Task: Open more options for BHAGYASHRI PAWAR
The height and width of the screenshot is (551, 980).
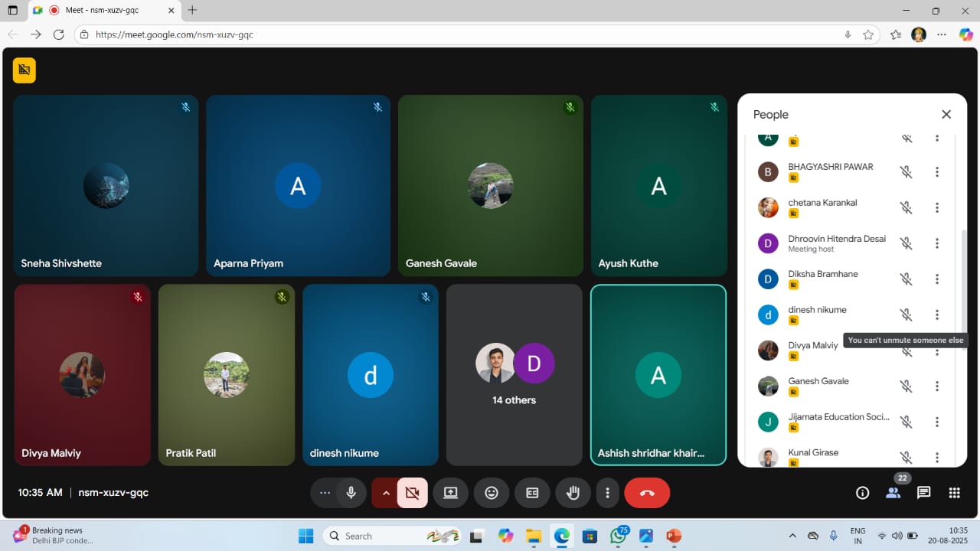Action: [936, 172]
